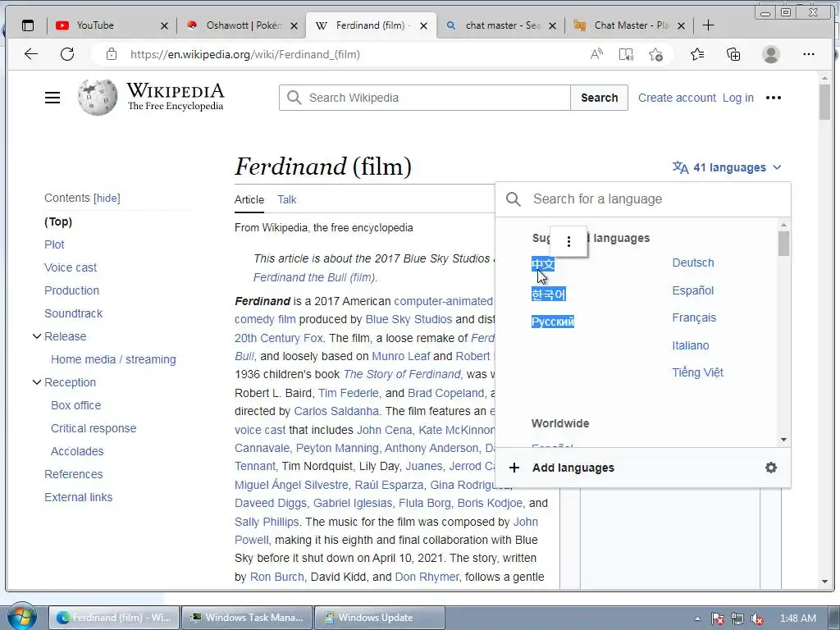Viewport: 840px width, 630px height.
Task: Choose Español in suggested languages
Action: pyautogui.click(x=692, y=290)
